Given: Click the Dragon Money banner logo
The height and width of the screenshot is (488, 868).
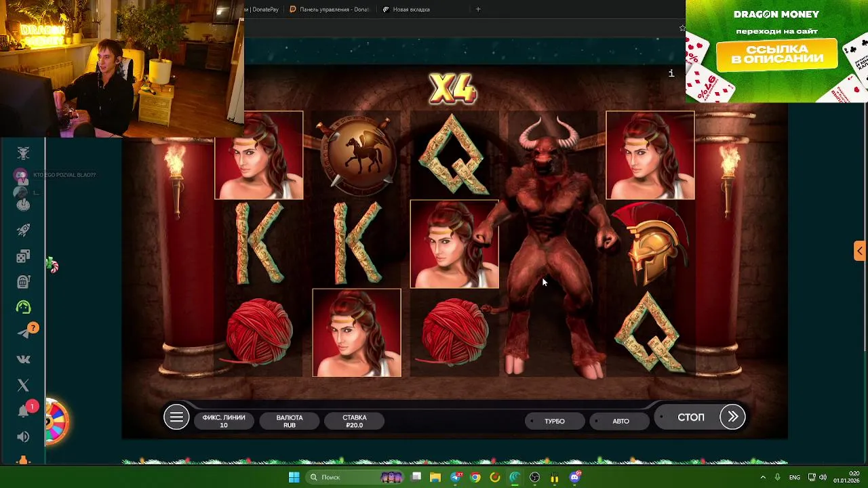Looking at the screenshot, I should coord(776,14).
